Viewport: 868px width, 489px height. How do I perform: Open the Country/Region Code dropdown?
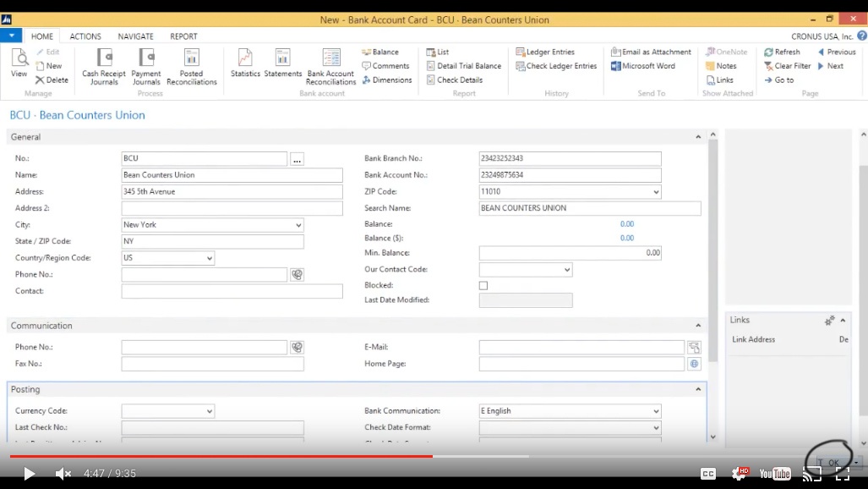tap(210, 258)
